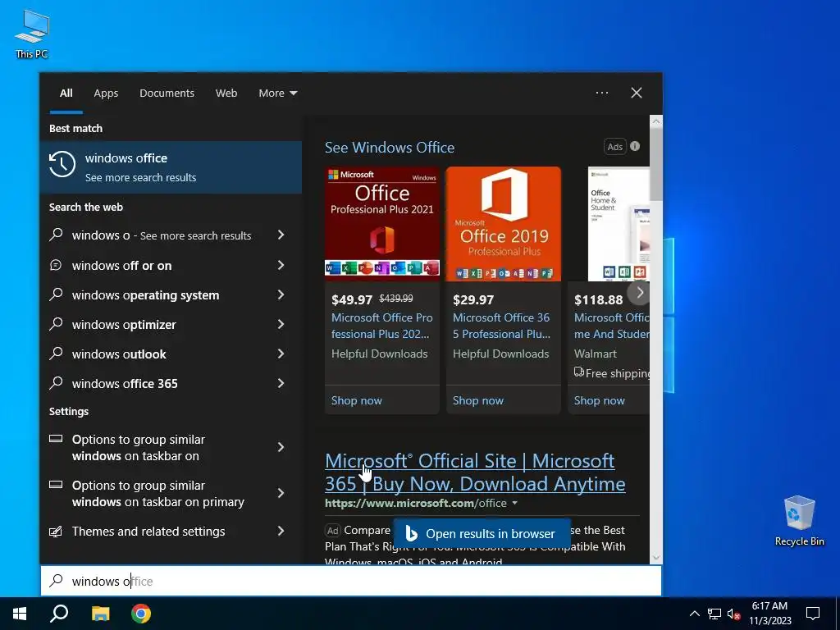The height and width of the screenshot is (630, 840).
Task: Select 'windows outlook' suggestion
Action: click(119, 354)
